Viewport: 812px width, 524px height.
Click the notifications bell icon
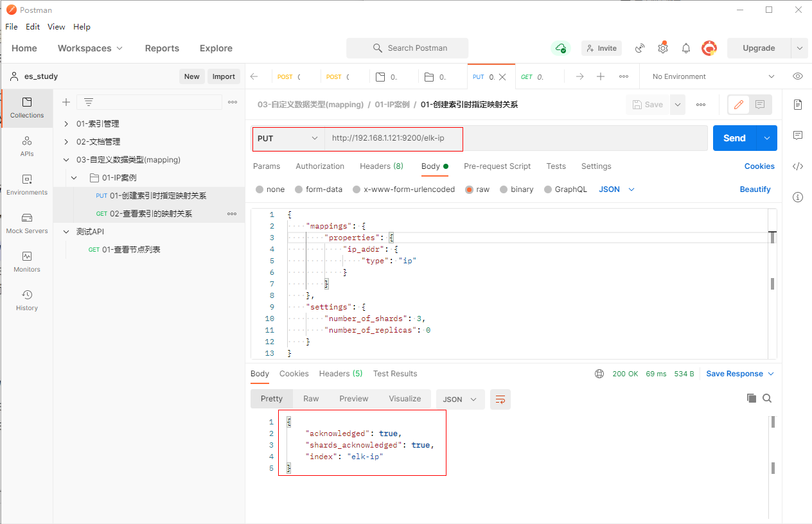686,48
